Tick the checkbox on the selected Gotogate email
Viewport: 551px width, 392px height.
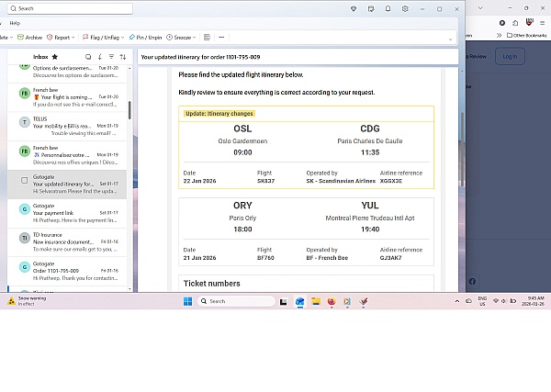(24, 180)
